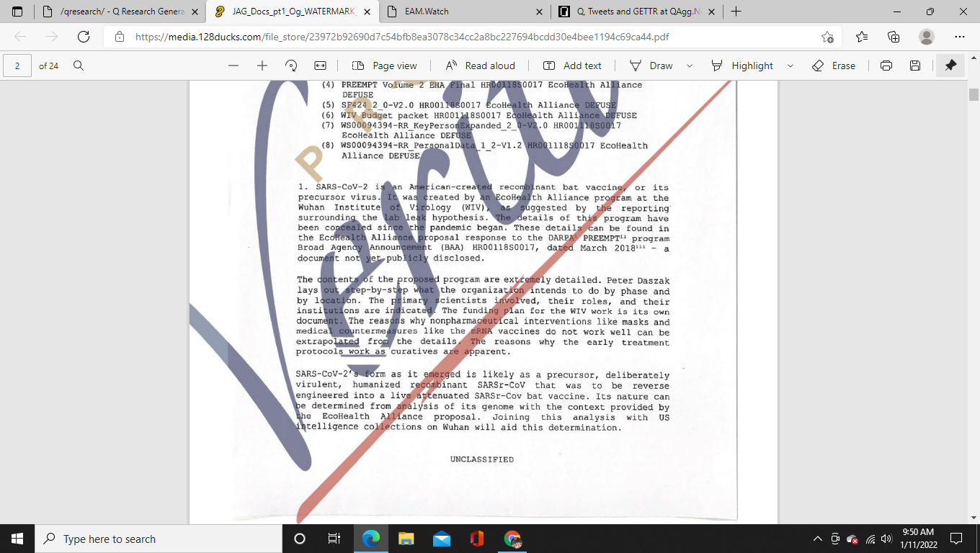Zoom out of the PDF

tap(233, 66)
